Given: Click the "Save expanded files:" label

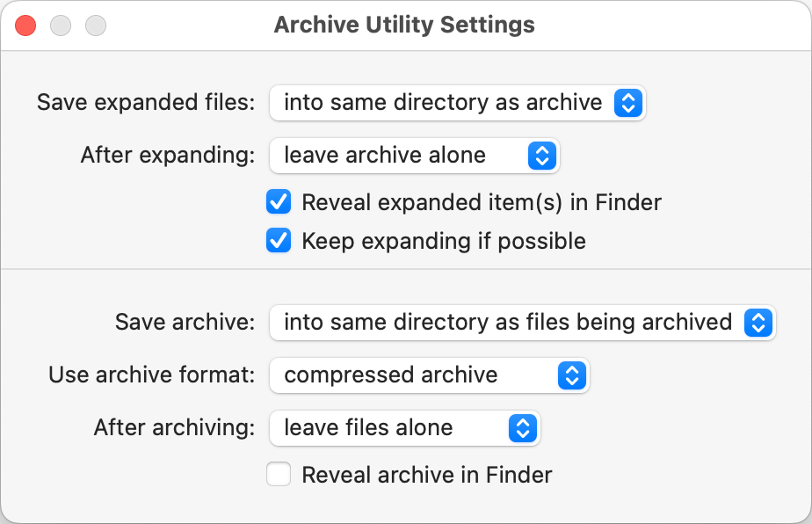Looking at the screenshot, I should pos(146,103).
